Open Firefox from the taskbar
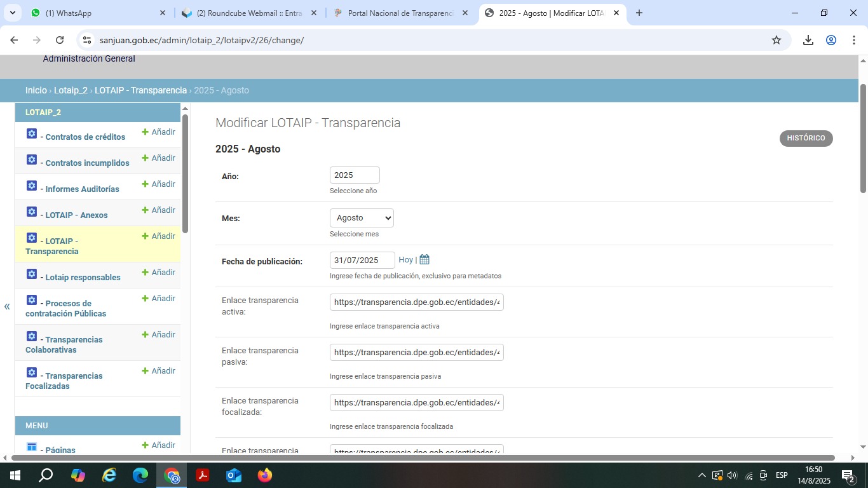Screen dimensions: 868x488 point(265,475)
